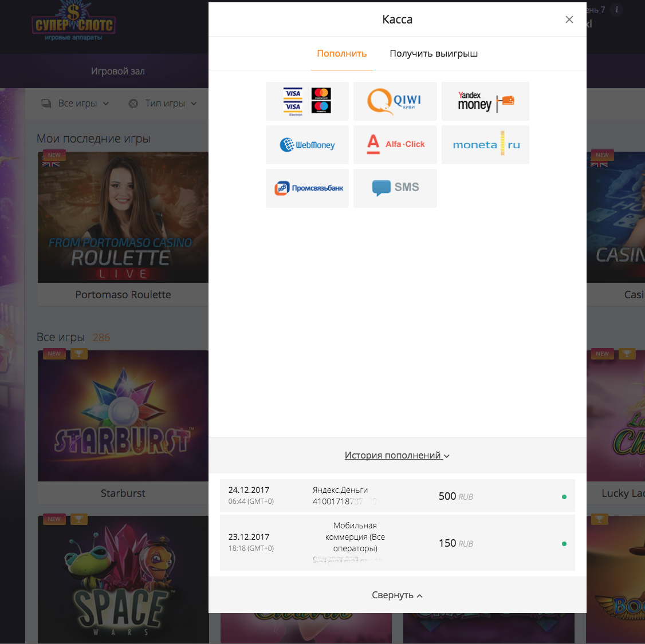
Task: Click Свернуть to collapse history
Action: coord(397,595)
